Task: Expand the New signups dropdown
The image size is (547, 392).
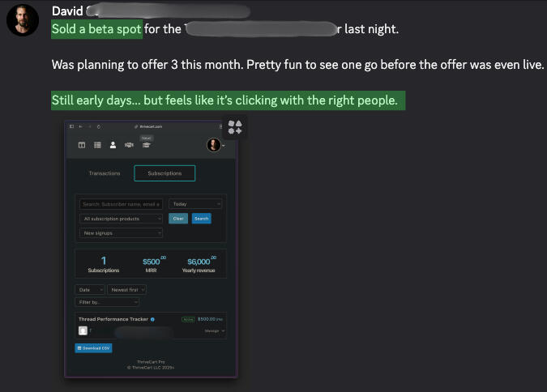Action: [122, 233]
